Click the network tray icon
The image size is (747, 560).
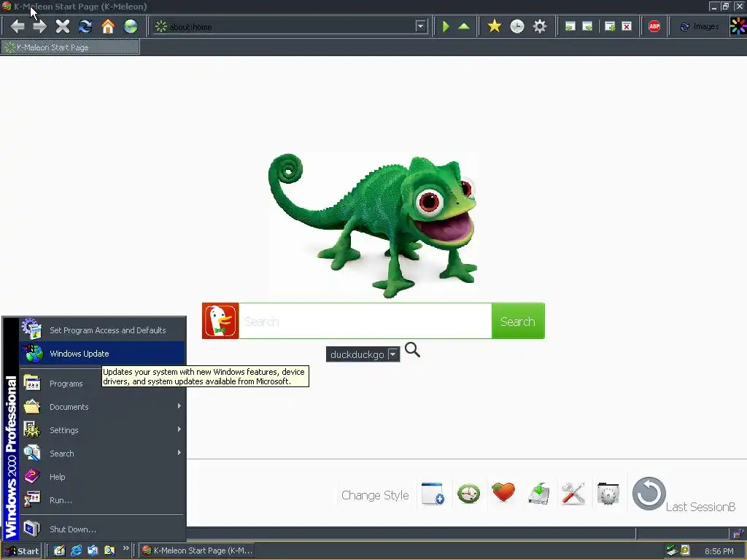tap(672, 551)
